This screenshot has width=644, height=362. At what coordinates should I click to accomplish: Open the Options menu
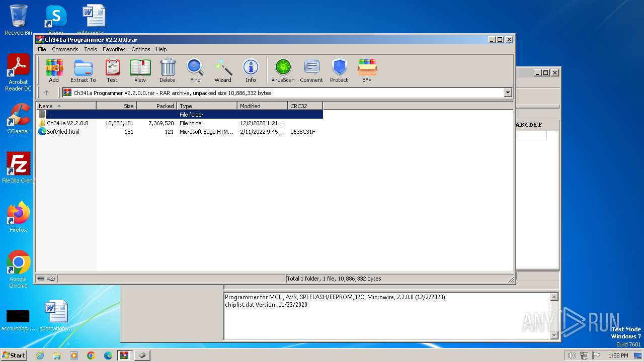pos(141,49)
